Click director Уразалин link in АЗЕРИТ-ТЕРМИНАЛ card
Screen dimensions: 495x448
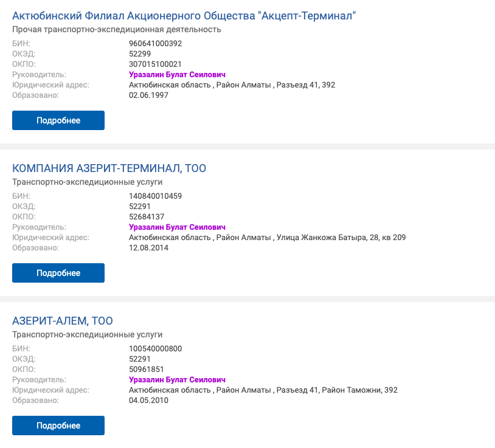(177, 227)
